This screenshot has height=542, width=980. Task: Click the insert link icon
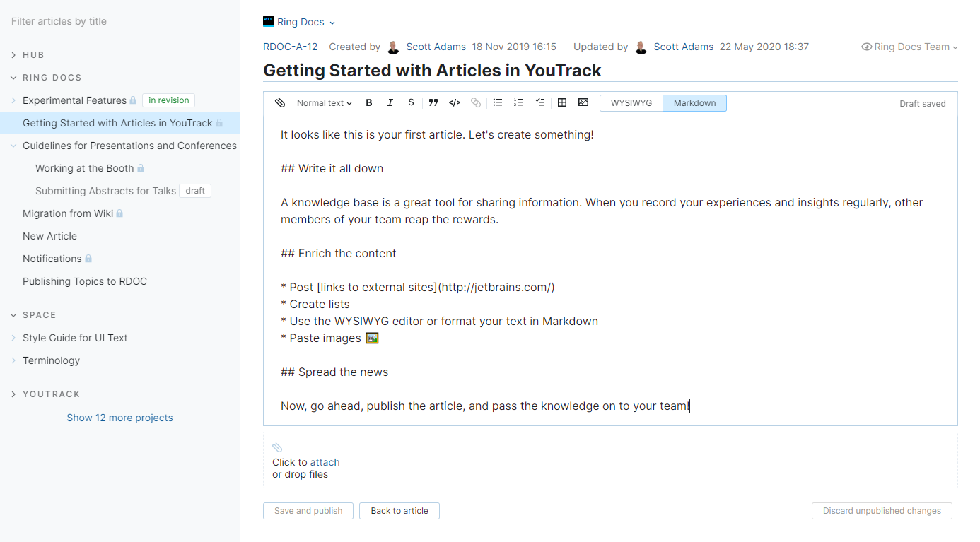click(476, 103)
